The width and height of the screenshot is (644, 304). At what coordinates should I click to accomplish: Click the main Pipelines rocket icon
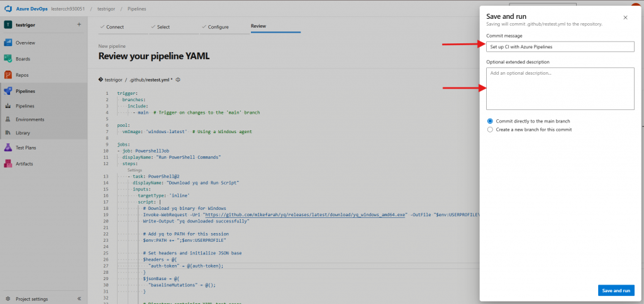(8, 91)
